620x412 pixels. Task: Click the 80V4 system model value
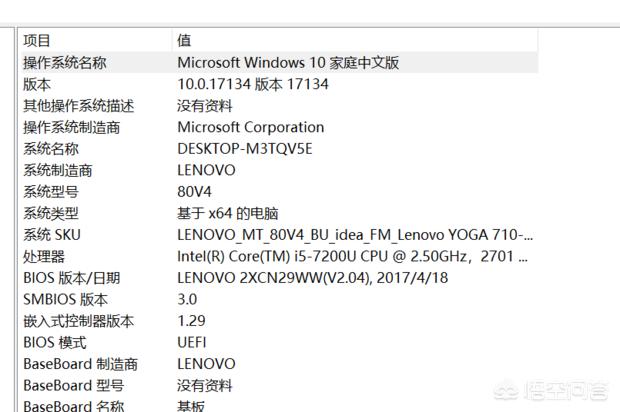point(194,191)
